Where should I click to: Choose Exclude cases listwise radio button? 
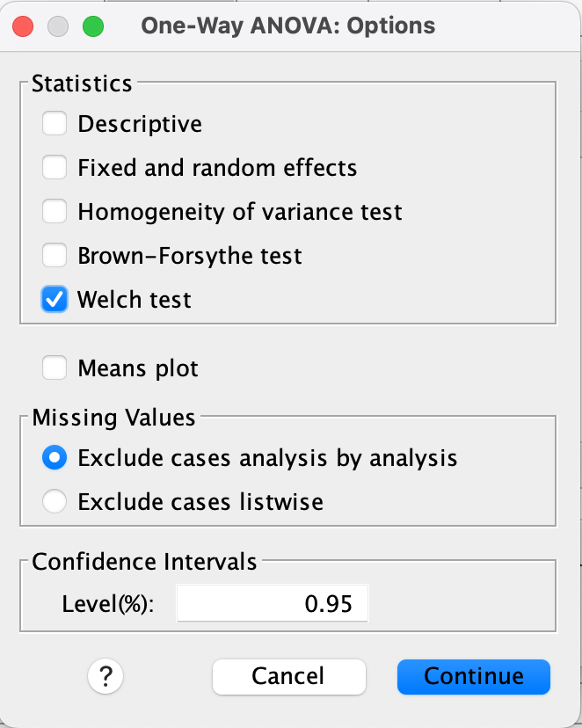pos(55,502)
